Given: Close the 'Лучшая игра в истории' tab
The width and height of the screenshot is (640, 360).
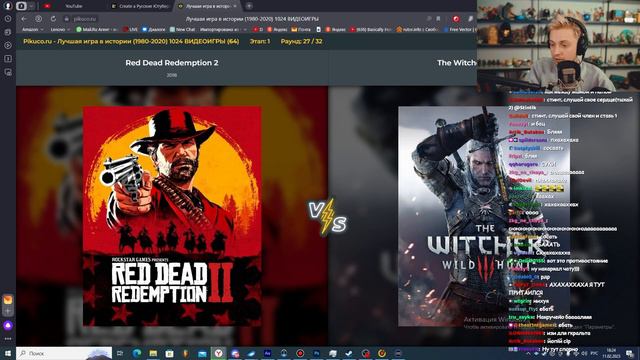Looking at the screenshot, I should tap(236, 6).
